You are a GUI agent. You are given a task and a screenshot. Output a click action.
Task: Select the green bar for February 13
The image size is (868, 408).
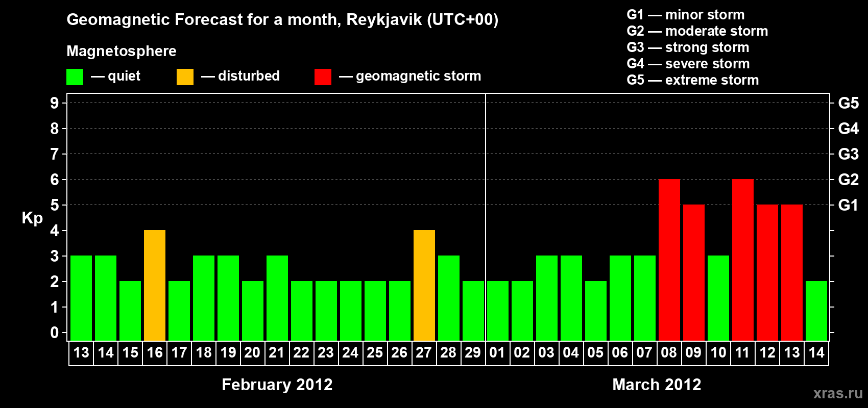click(81, 298)
